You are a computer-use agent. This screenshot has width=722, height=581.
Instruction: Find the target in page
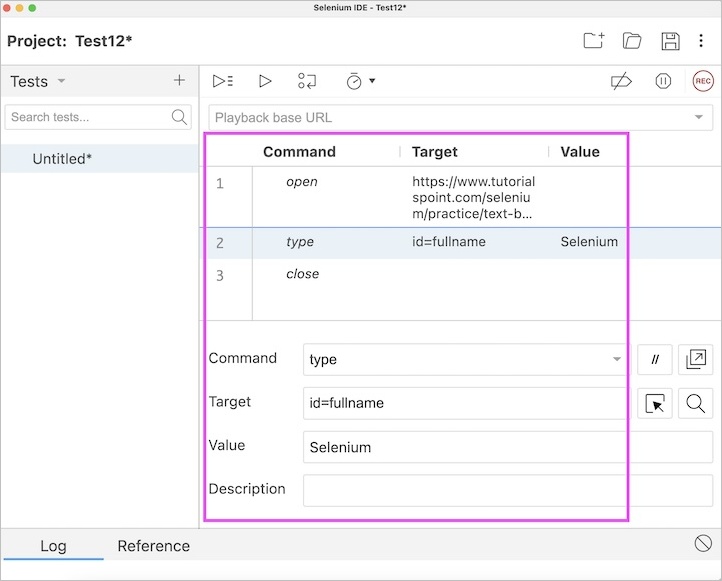coord(696,403)
